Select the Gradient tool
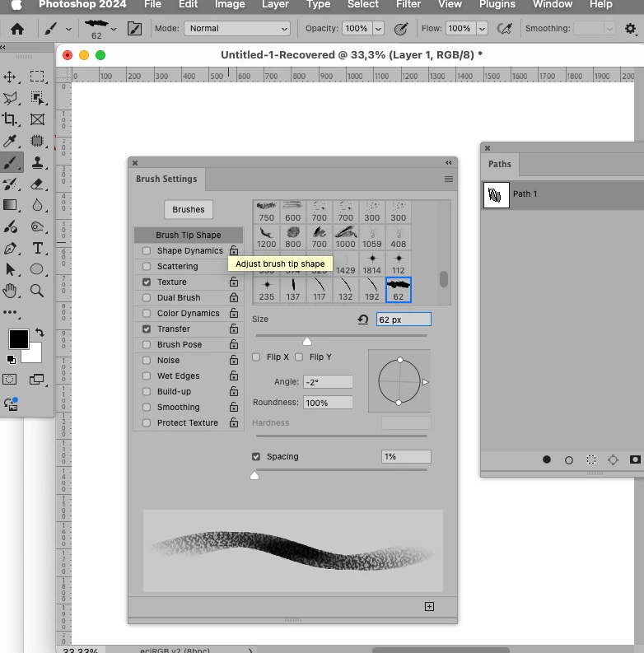The height and width of the screenshot is (653, 644). (x=10, y=205)
